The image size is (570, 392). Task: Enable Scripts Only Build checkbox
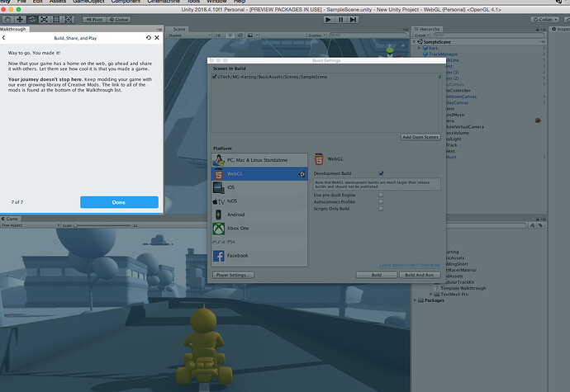381,209
